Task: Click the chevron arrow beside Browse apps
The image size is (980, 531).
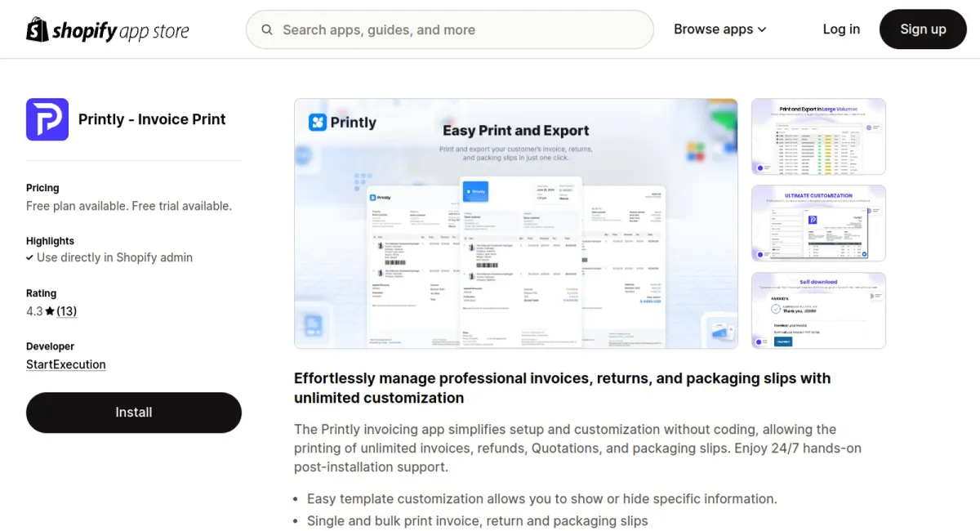Action: click(x=762, y=29)
